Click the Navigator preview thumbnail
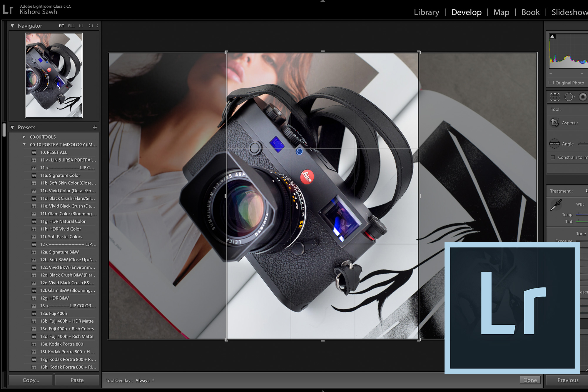The width and height of the screenshot is (588, 392). click(x=54, y=75)
